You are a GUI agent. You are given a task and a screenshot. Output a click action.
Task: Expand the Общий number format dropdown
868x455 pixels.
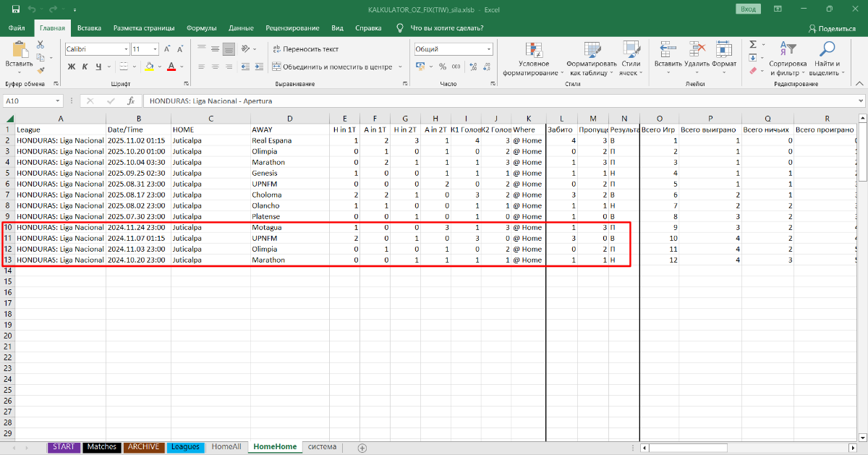point(489,49)
